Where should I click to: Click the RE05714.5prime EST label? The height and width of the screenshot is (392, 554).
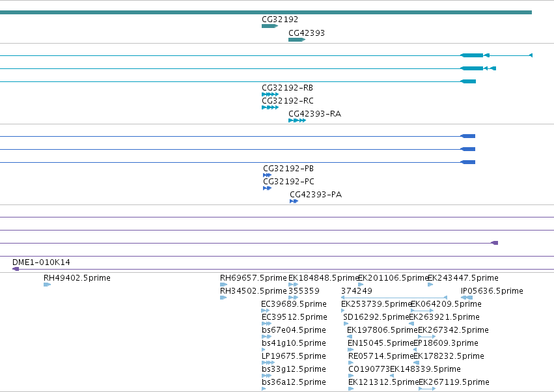coord(381,356)
